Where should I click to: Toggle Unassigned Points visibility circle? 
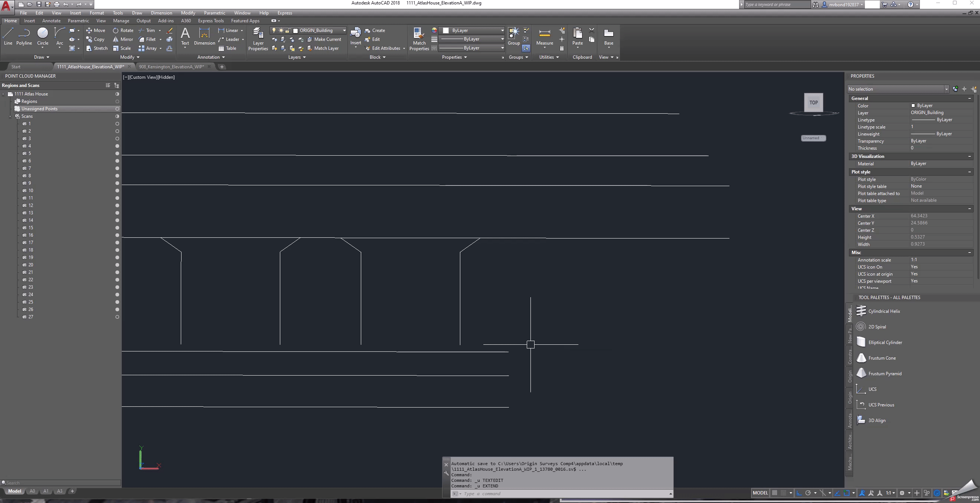click(117, 109)
